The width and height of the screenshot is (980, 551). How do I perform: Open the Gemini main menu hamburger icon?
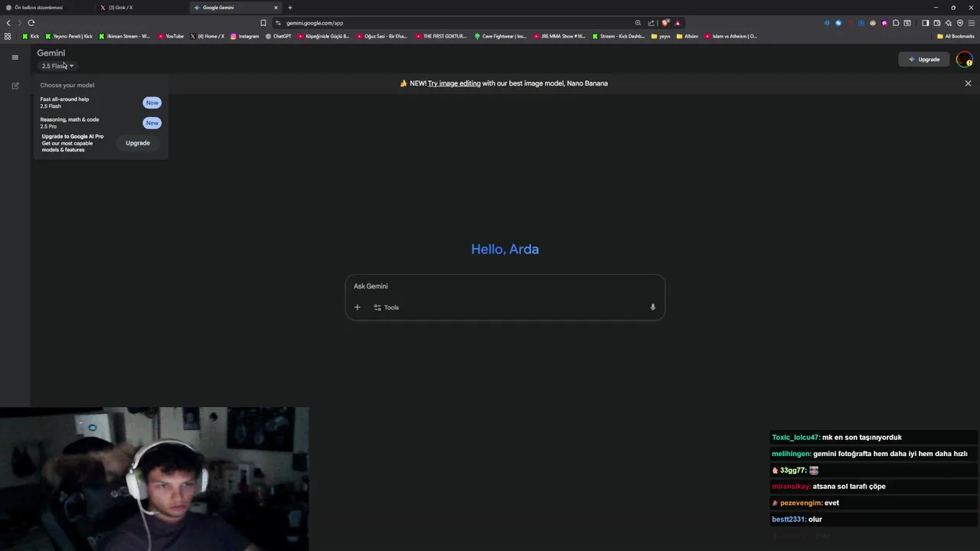click(15, 57)
